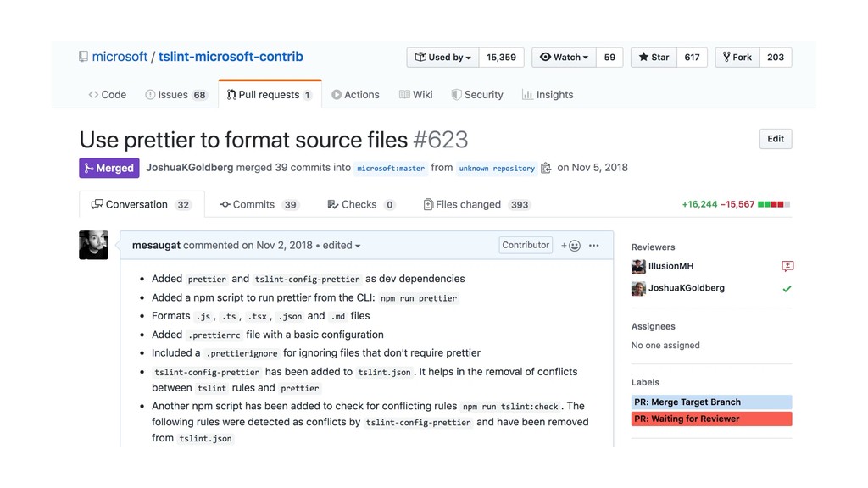Open the add reaction emoji picker
868x488 pixels.
571,246
